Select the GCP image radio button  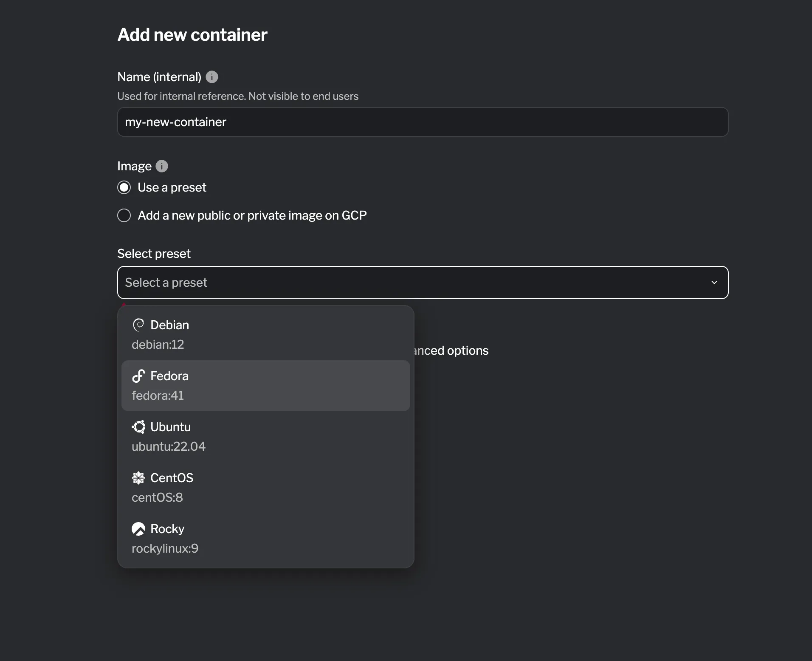(x=124, y=215)
